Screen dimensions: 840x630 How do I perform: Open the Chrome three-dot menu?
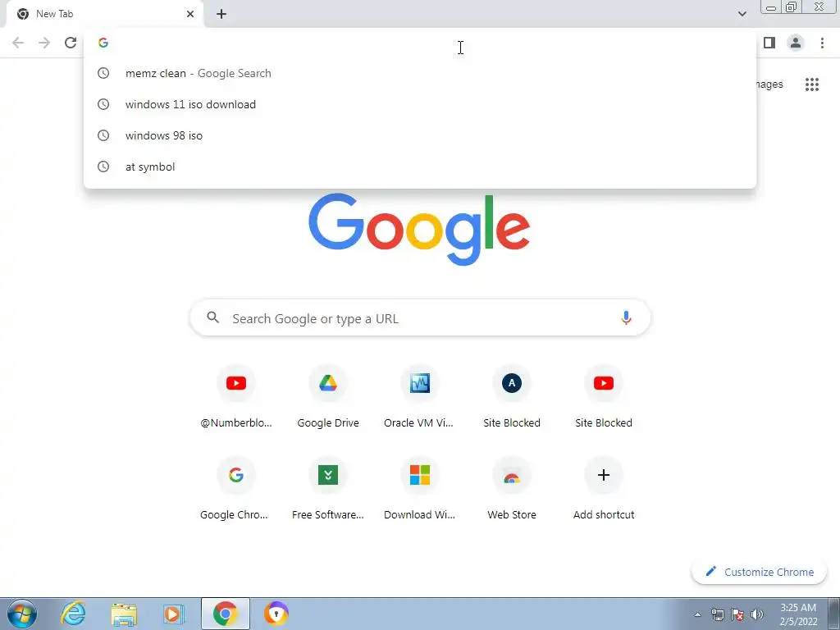pos(822,43)
